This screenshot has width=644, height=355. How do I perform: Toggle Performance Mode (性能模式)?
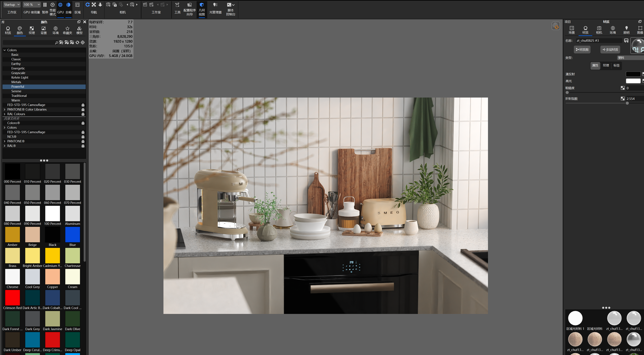pos(53,5)
